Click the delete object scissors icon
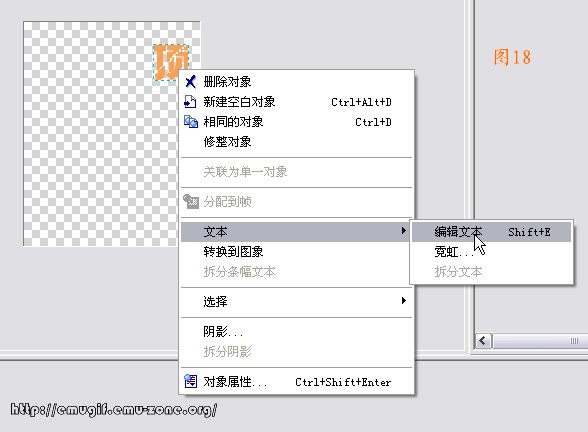Image resolution: width=588 pixels, height=432 pixels. pos(190,81)
